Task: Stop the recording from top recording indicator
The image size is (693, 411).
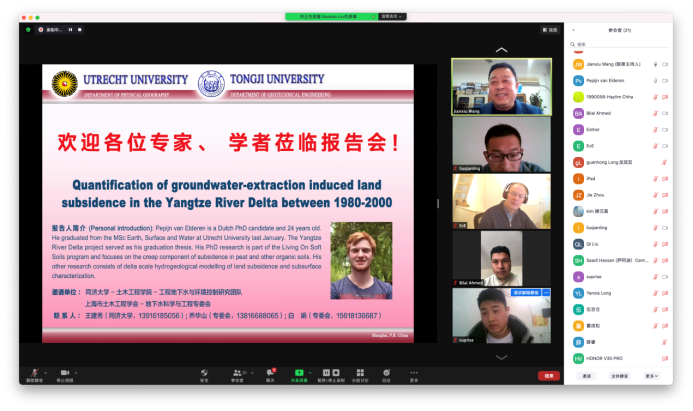Action: coord(80,30)
